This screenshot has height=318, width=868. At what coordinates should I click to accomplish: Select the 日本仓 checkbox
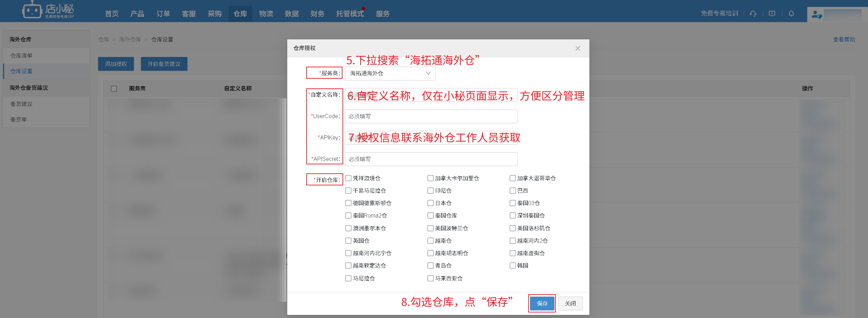tap(431, 203)
